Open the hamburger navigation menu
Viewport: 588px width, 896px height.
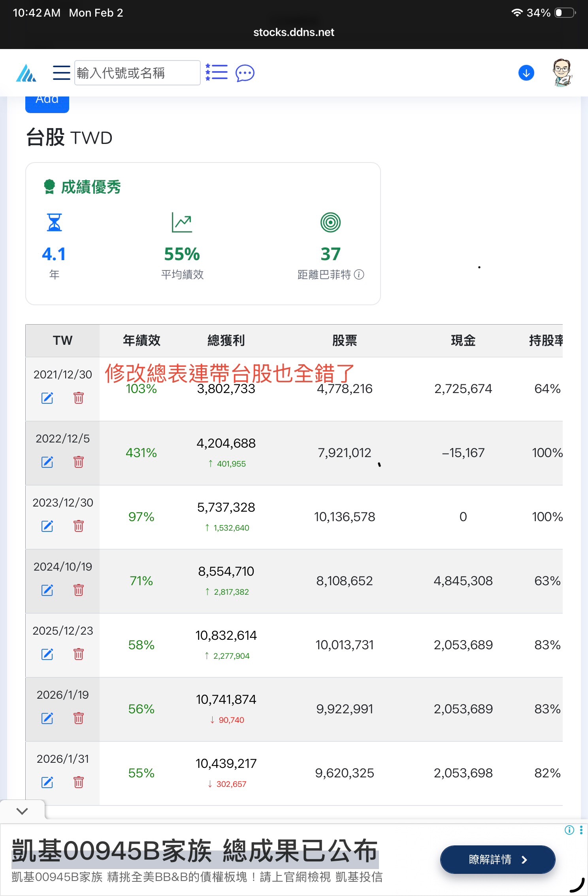coord(61,73)
